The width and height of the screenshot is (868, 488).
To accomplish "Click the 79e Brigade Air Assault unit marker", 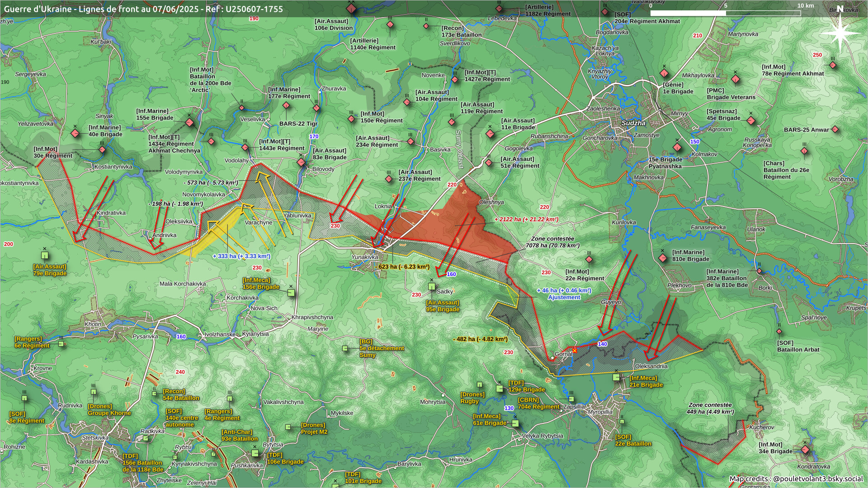I will click(x=45, y=256).
